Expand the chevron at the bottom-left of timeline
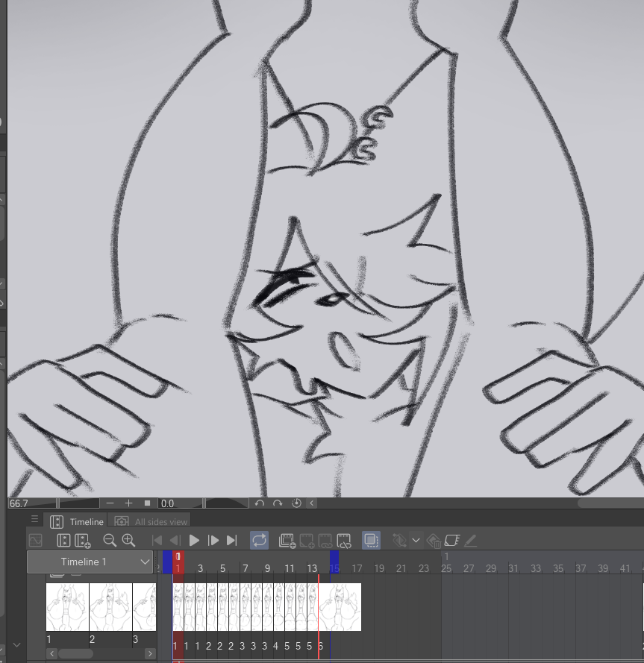The width and height of the screenshot is (644, 663). [x=16, y=645]
